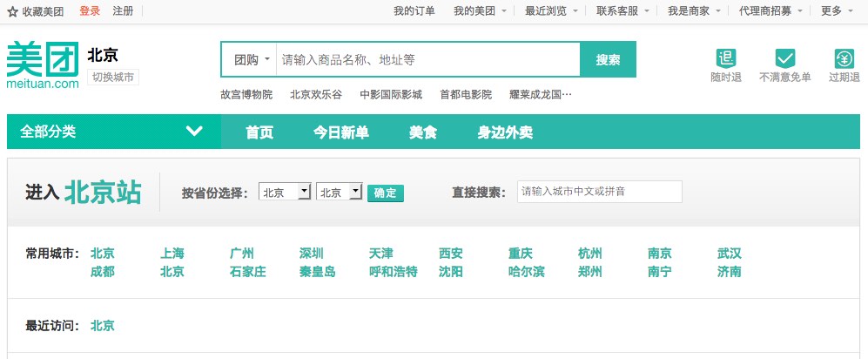
Task: Open the 美食 nav tab
Action: [423, 132]
